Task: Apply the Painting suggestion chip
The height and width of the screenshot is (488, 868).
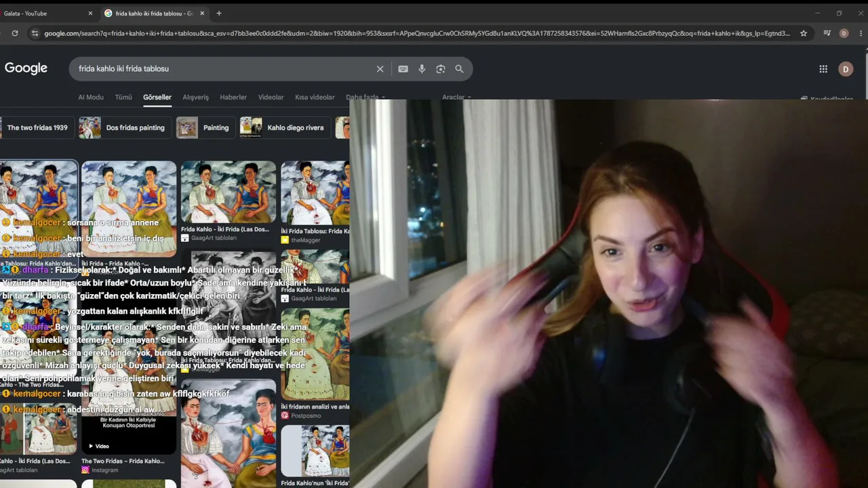Action: [205, 127]
